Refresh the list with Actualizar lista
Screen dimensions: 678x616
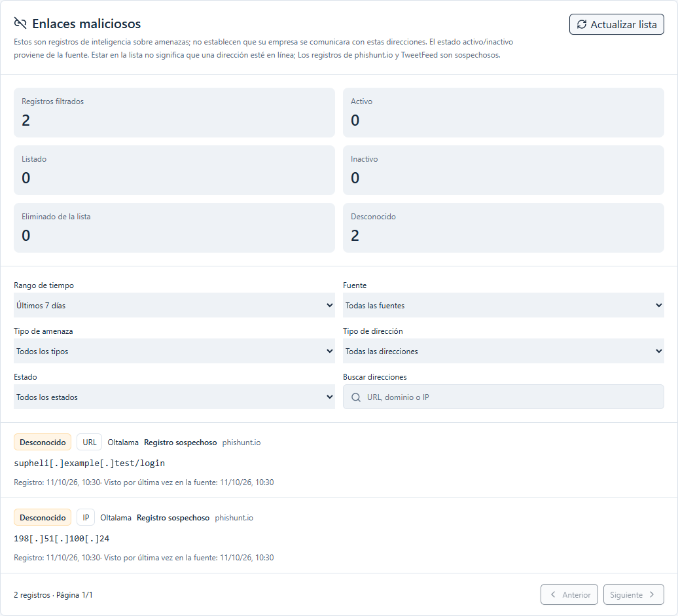[616, 24]
